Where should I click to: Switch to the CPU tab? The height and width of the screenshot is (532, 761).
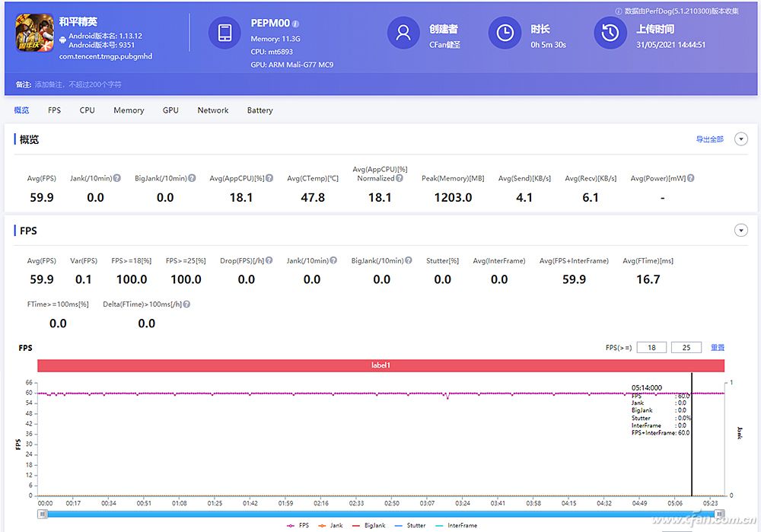click(86, 110)
